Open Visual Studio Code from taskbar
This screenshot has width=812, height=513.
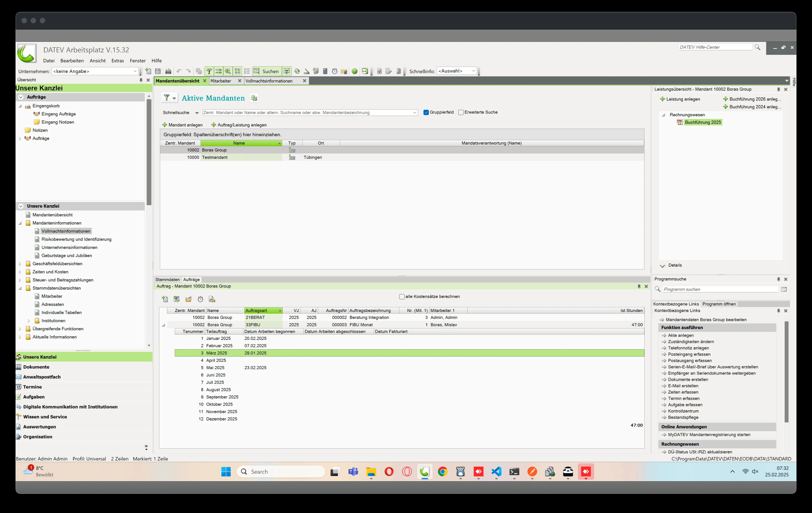496,471
